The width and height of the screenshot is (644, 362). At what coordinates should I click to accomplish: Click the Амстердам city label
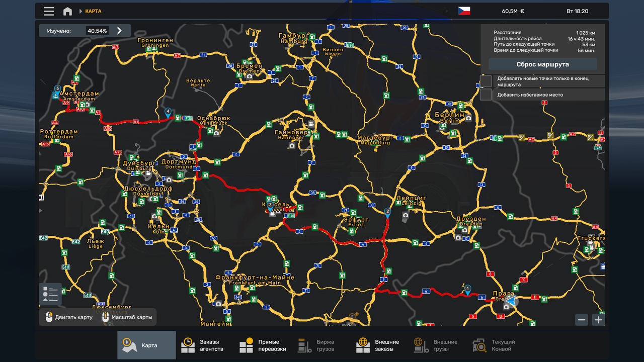pos(79,94)
